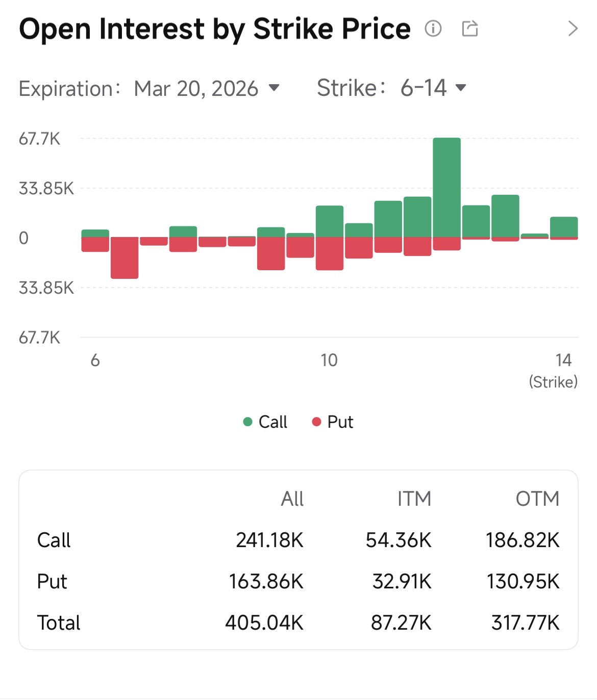
Task: Toggle the Call legend item
Action: tap(265, 422)
